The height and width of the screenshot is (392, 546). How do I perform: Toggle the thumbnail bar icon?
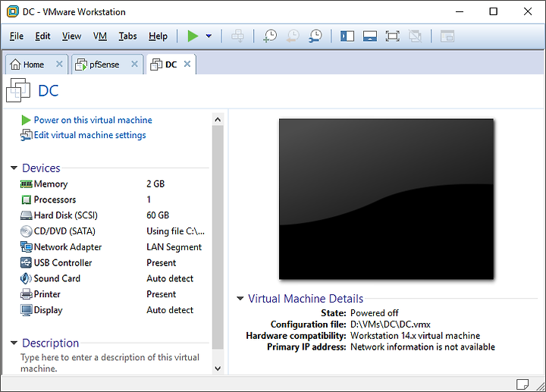coord(370,36)
